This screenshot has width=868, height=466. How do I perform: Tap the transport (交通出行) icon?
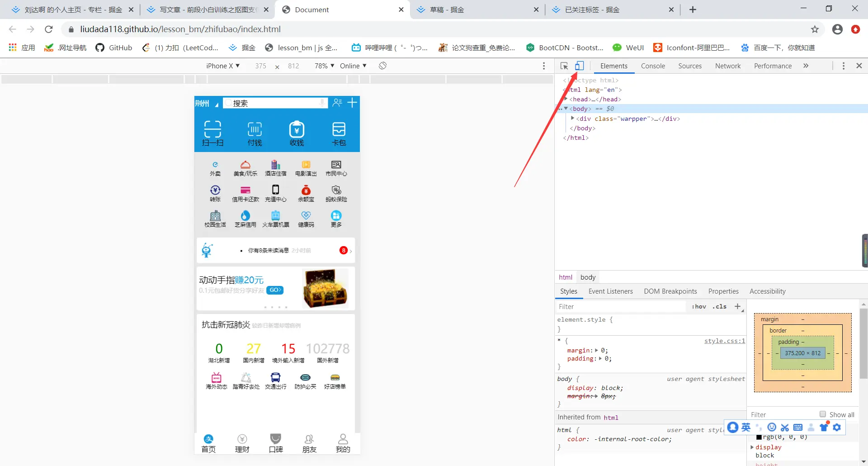click(276, 377)
